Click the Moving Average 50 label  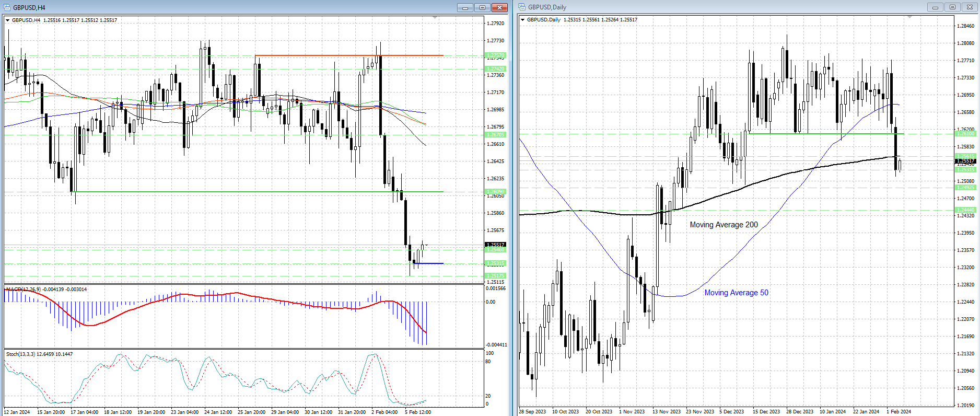coord(736,293)
